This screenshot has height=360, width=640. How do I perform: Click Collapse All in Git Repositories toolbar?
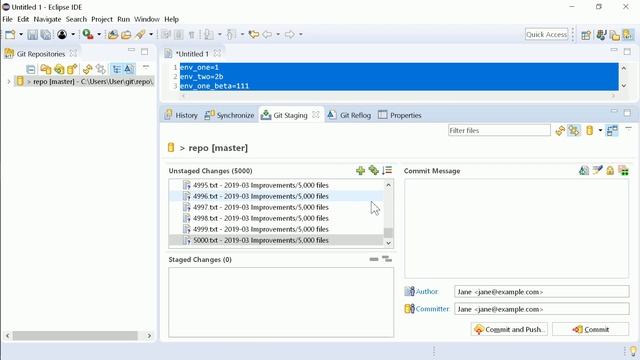pos(31,69)
